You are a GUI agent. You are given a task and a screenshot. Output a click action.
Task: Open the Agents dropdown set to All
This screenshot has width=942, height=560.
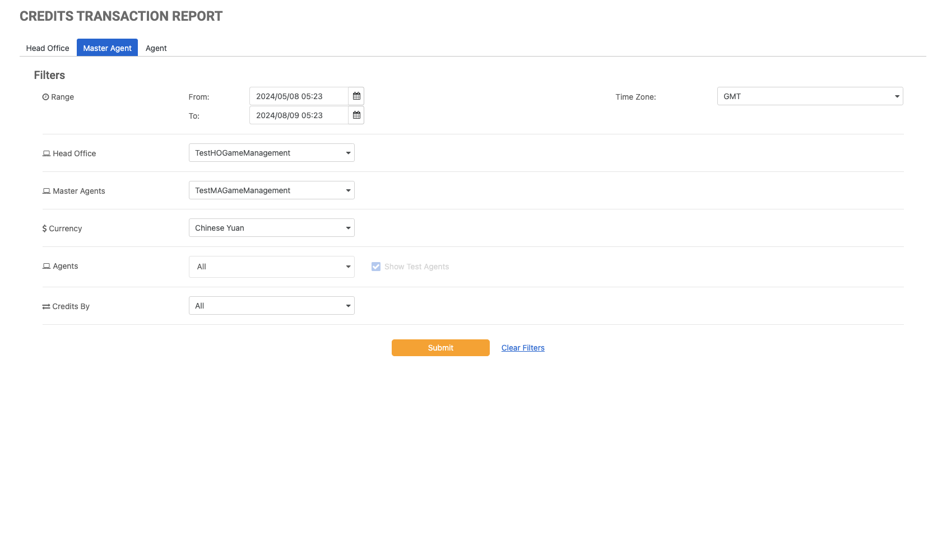271,267
